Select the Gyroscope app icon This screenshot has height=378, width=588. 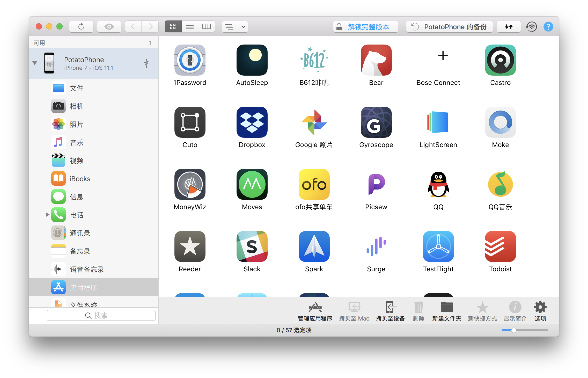(x=376, y=122)
